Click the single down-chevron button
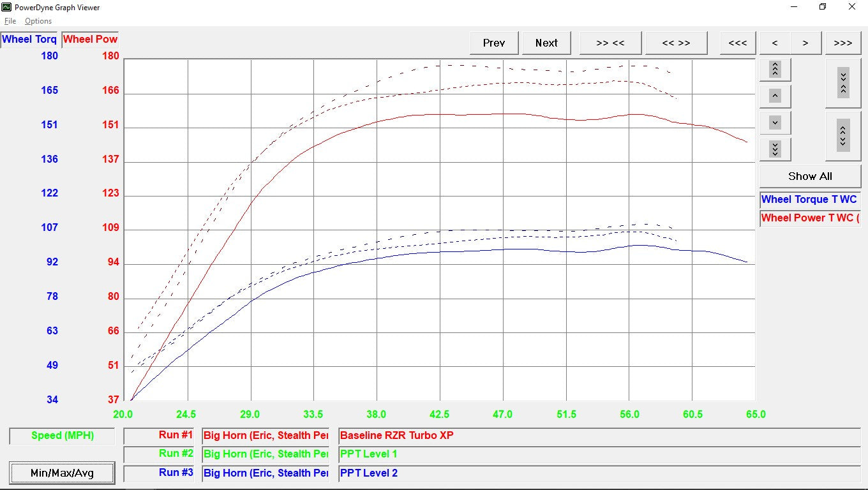The height and width of the screenshot is (490, 868). (775, 122)
